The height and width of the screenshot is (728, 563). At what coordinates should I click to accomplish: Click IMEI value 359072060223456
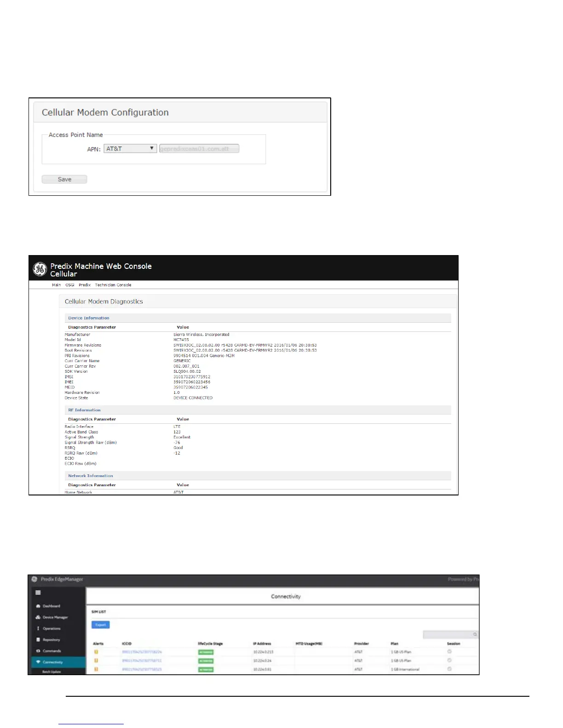[x=192, y=382]
